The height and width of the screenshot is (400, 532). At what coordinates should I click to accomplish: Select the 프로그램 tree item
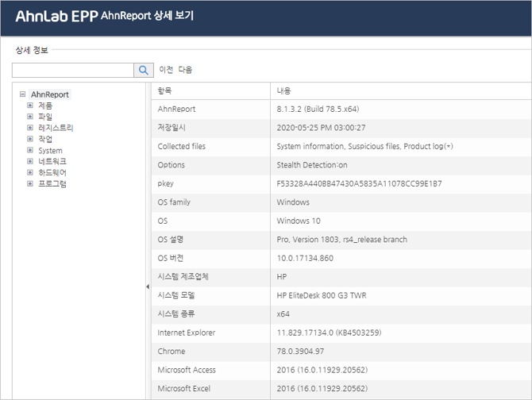[x=52, y=183]
